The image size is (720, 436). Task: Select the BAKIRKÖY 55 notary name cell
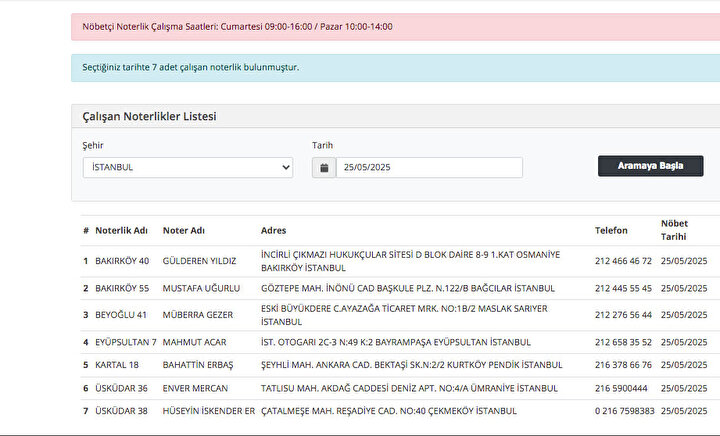(122, 288)
